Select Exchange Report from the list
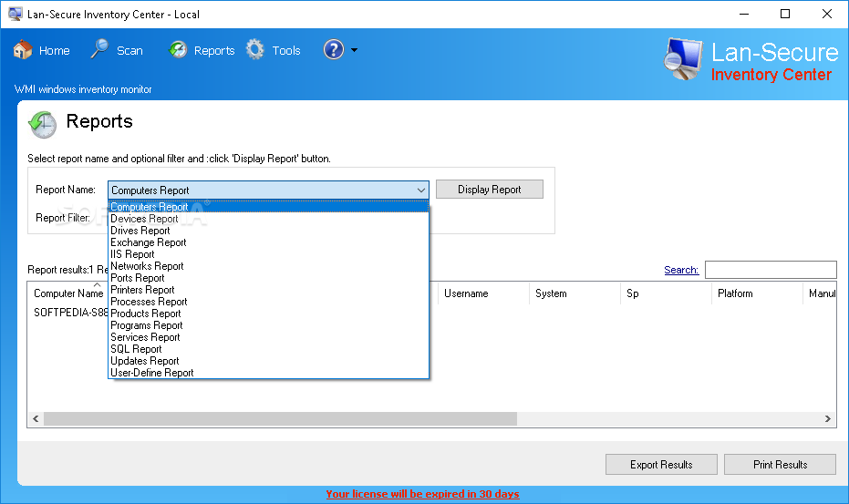Viewport: 849px width, 504px height. (x=268, y=242)
